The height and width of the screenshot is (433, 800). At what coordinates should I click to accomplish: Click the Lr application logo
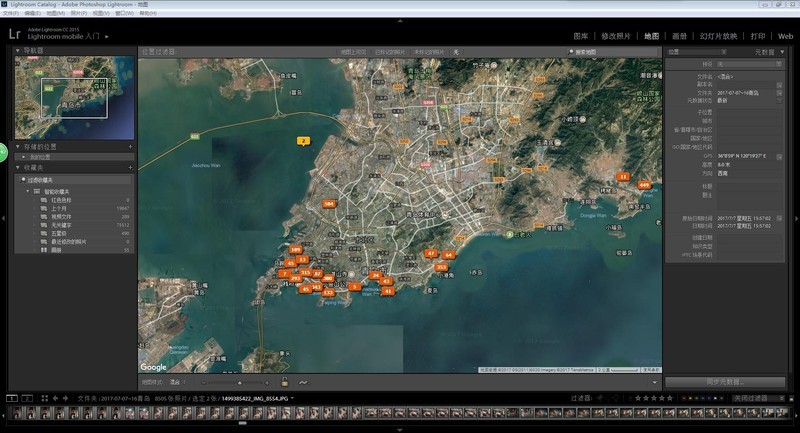point(15,34)
